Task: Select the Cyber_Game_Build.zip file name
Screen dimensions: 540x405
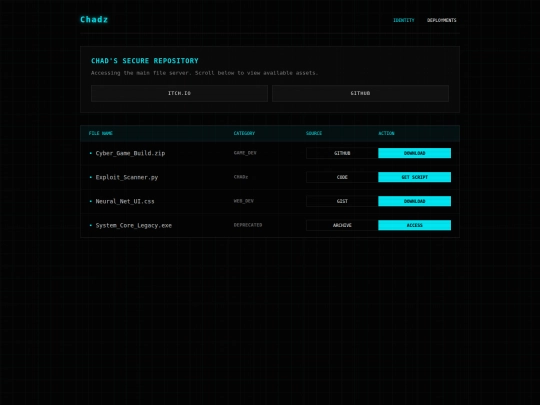Action: tap(130, 153)
